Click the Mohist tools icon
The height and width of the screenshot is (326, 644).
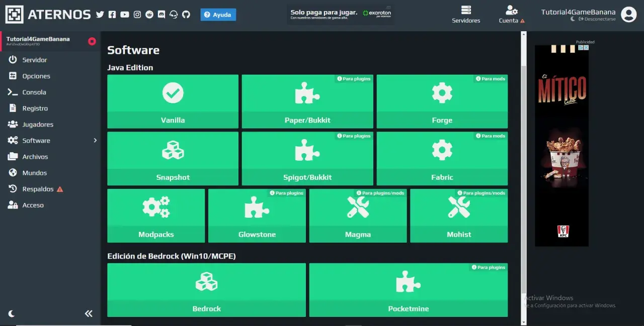tap(459, 207)
